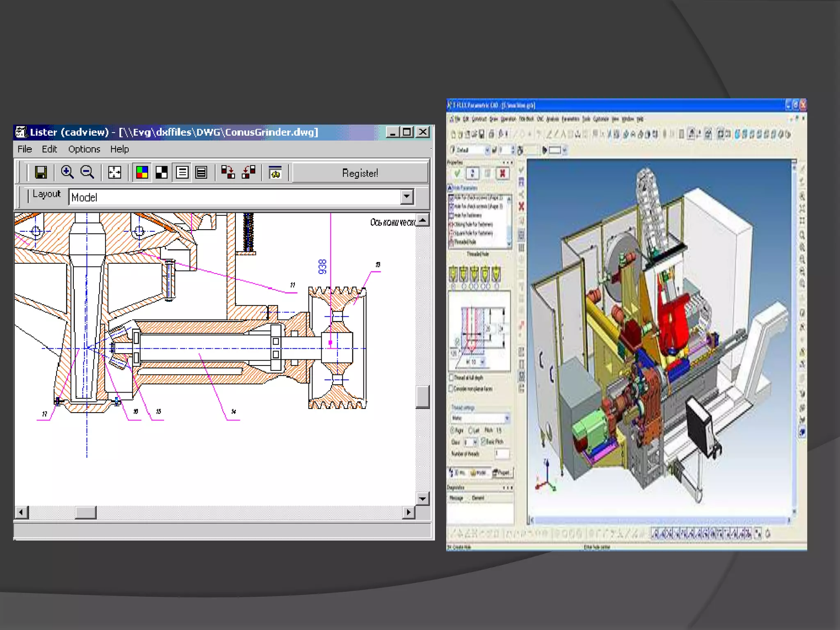Open the Options menu in Lister
840x630 pixels.
[x=84, y=149]
